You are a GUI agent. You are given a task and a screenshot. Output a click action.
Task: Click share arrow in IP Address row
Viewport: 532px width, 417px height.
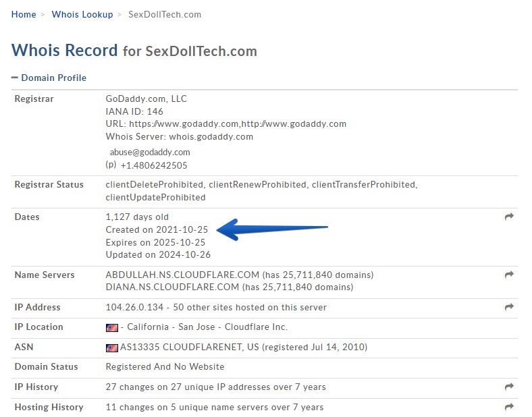pyautogui.click(x=509, y=307)
